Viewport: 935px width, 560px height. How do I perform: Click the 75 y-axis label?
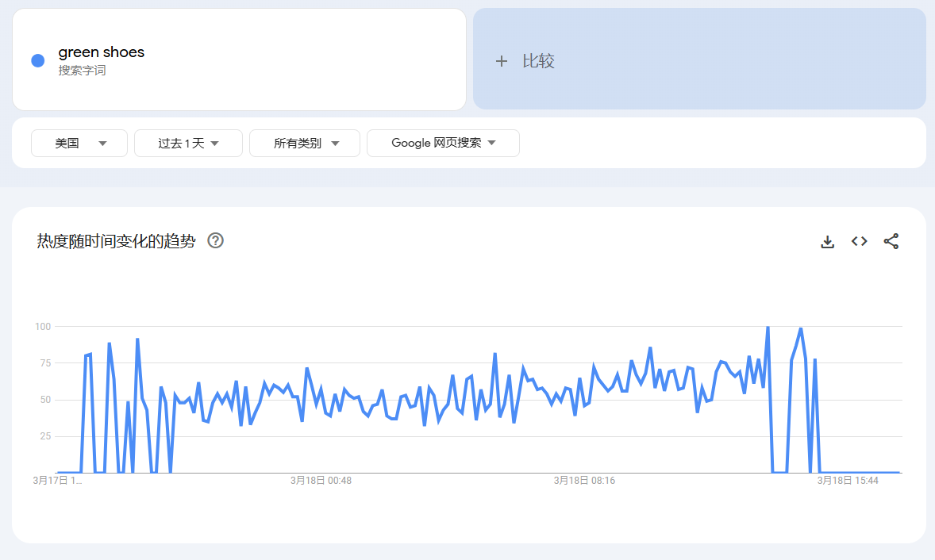[x=45, y=362]
